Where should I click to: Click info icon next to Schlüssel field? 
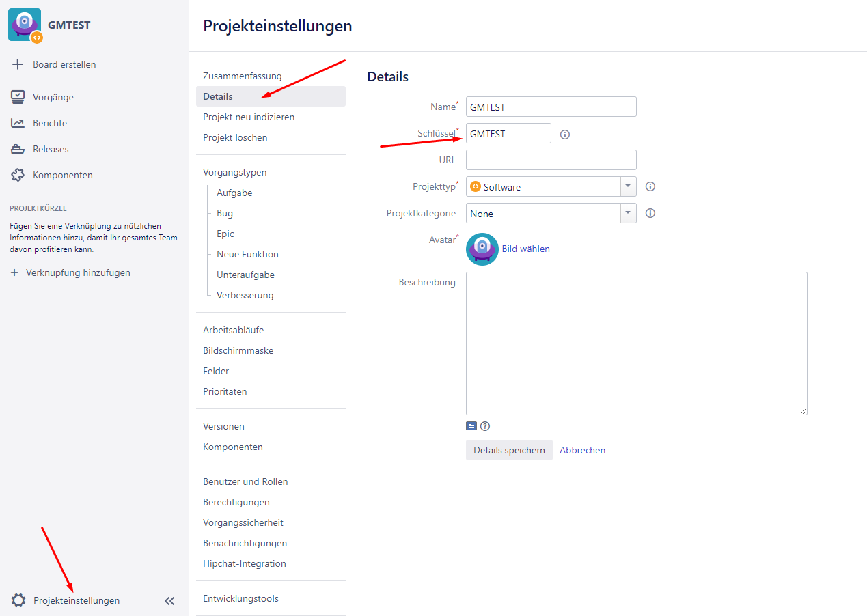click(564, 135)
